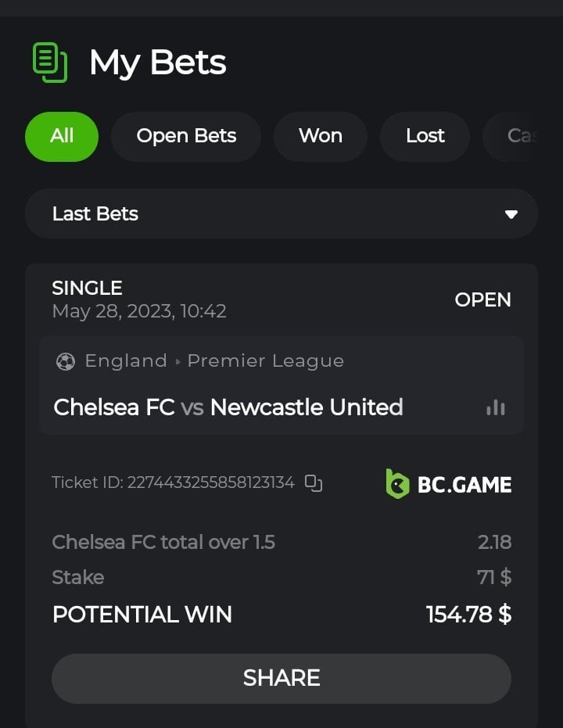Select the All bets filter

point(62,136)
